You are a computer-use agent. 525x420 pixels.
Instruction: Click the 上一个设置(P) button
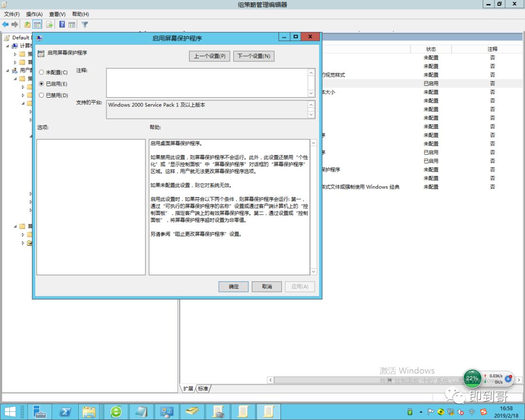tap(210, 56)
